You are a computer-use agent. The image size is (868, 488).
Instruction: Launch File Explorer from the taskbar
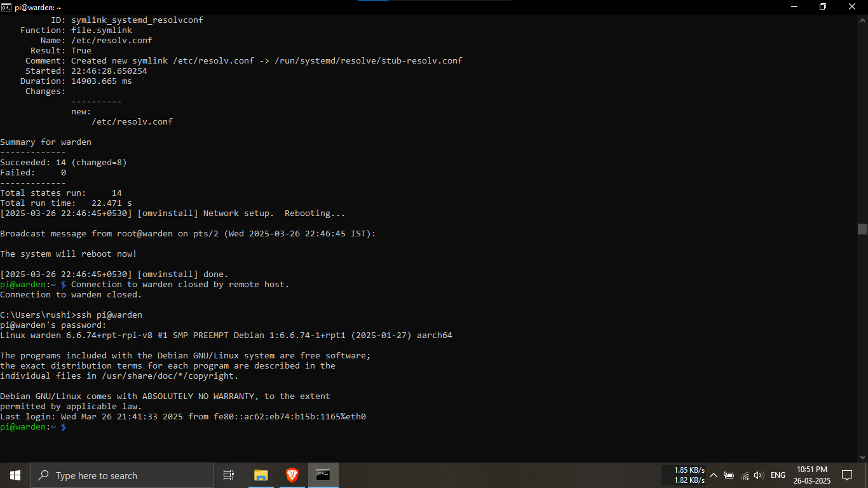(x=261, y=475)
